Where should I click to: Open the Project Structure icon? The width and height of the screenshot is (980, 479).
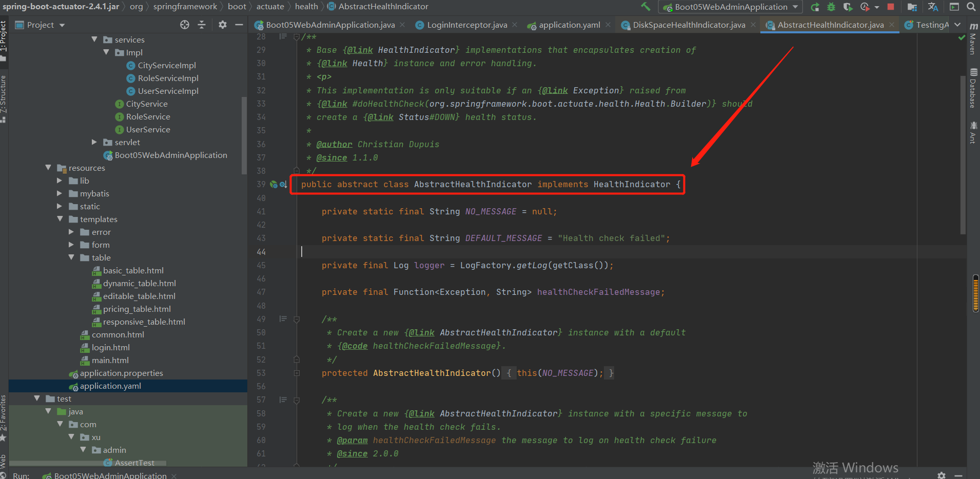[912, 7]
